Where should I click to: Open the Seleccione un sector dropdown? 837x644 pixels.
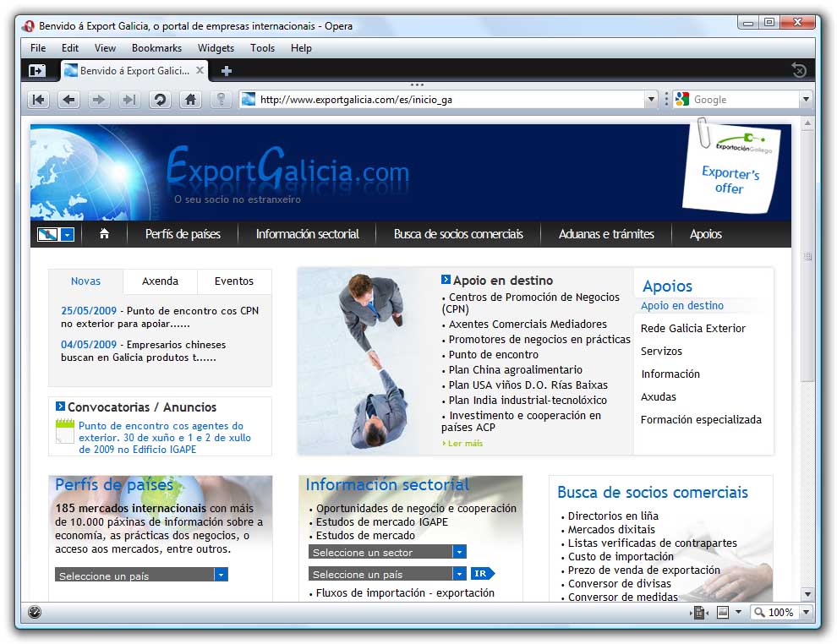point(459,552)
